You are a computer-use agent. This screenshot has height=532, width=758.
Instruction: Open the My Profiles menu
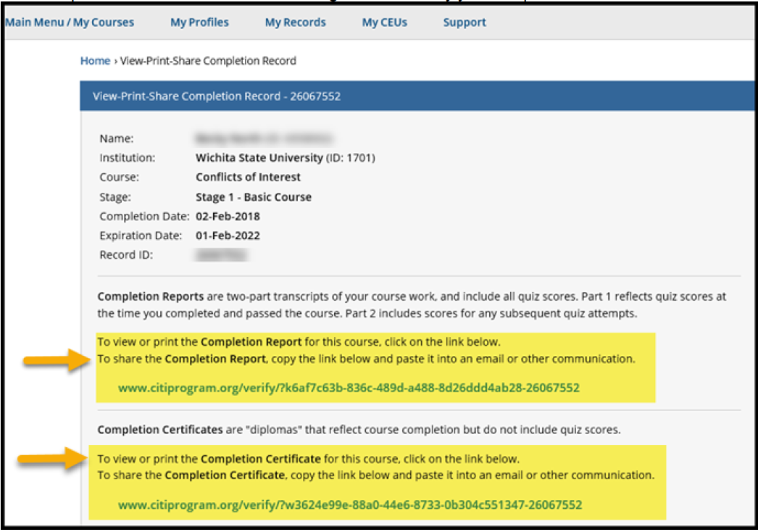[199, 22]
